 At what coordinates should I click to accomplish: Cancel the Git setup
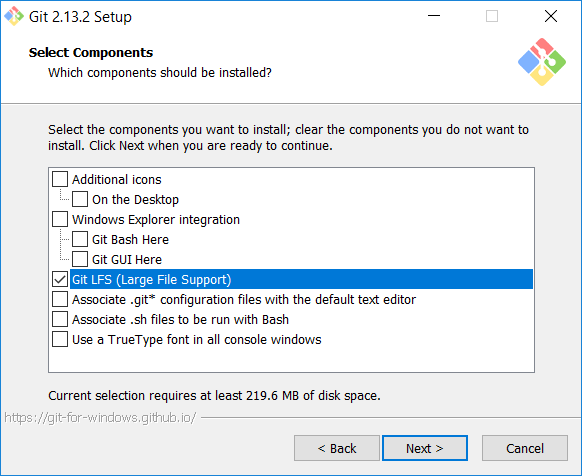525,448
